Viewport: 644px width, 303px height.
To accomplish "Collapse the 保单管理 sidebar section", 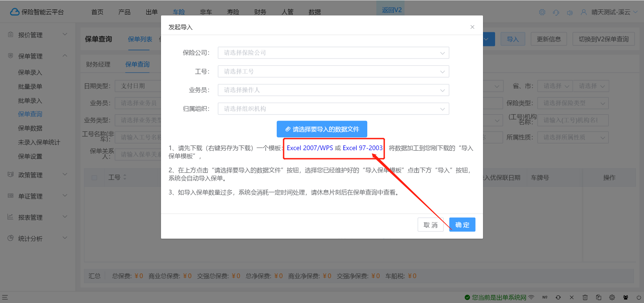I will coord(65,55).
